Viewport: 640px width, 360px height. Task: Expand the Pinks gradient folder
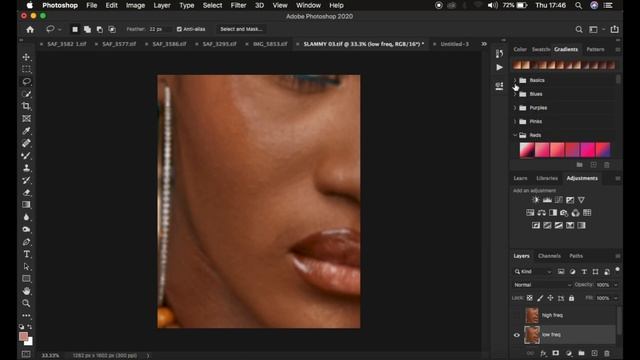(x=515, y=122)
